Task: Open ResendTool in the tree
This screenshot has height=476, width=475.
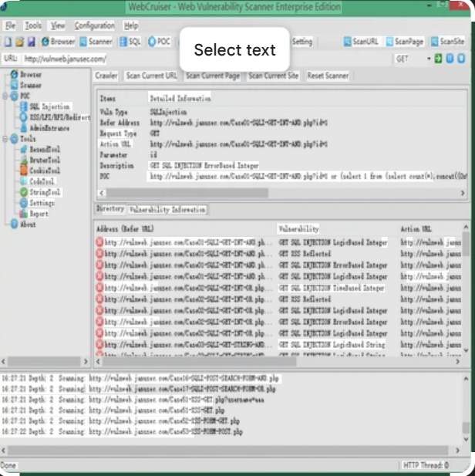Action: click(40, 150)
